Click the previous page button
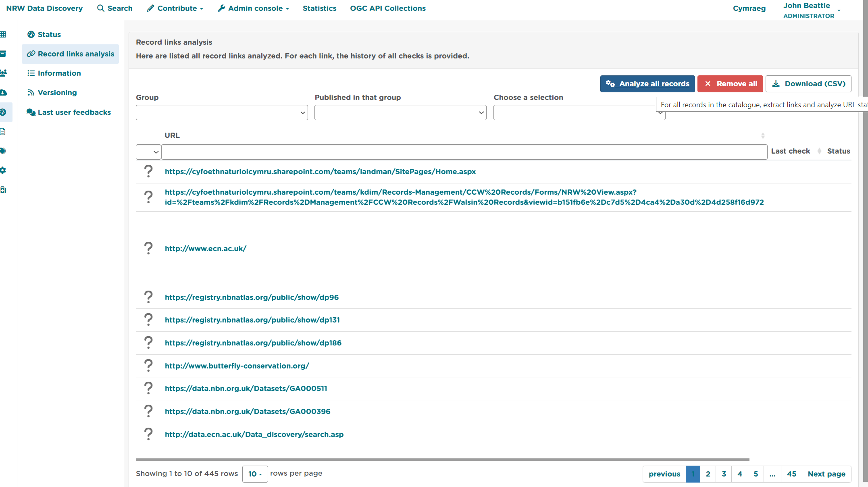The width and height of the screenshot is (868, 487). point(664,474)
